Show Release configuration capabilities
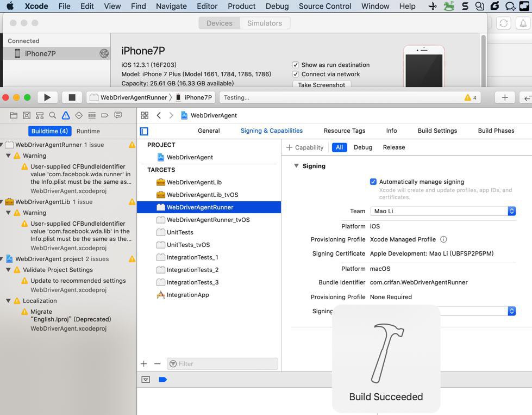 [394, 147]
